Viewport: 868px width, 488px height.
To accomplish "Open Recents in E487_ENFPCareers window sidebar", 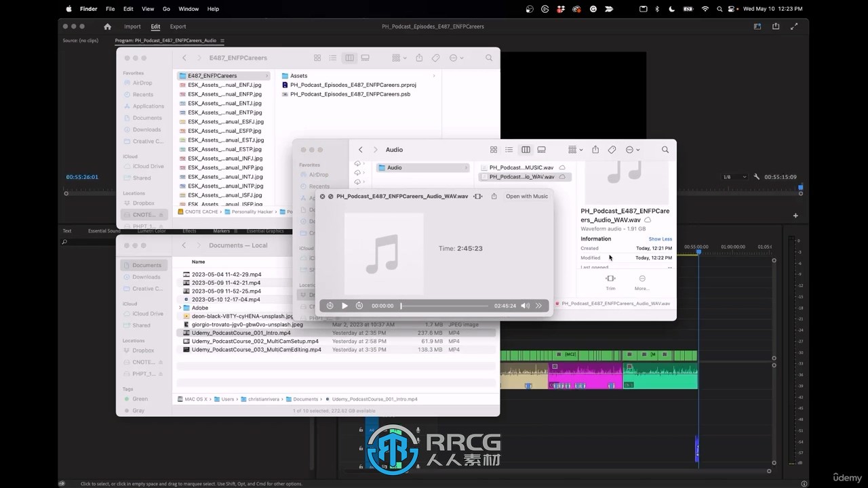I will 143,95.
